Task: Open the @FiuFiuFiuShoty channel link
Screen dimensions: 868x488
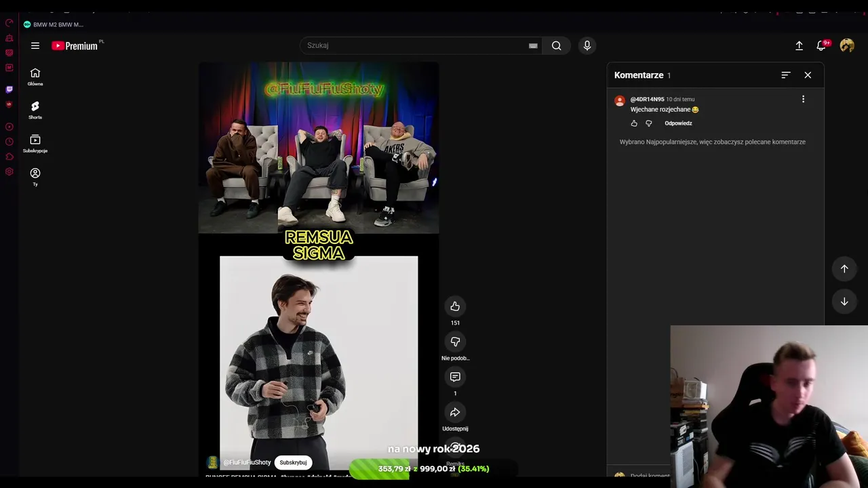Action: point(247,462)
